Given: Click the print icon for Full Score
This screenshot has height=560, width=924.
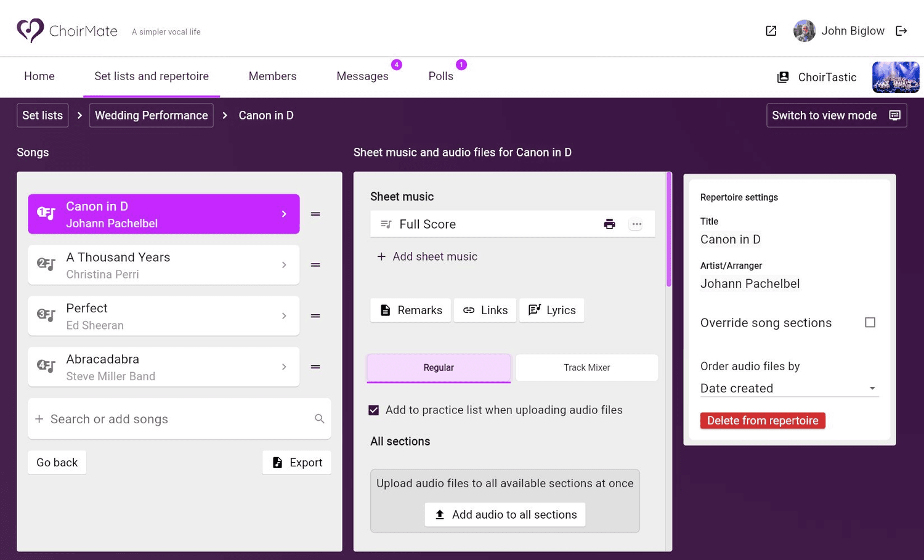Looking at the screenshot, I should 609,224.
